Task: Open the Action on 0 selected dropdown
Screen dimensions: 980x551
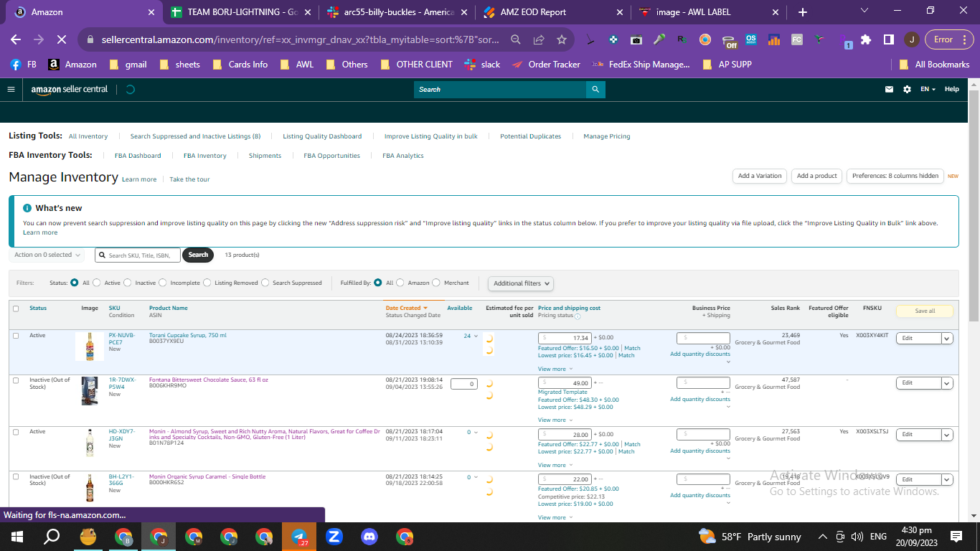Action: point(47,255)
